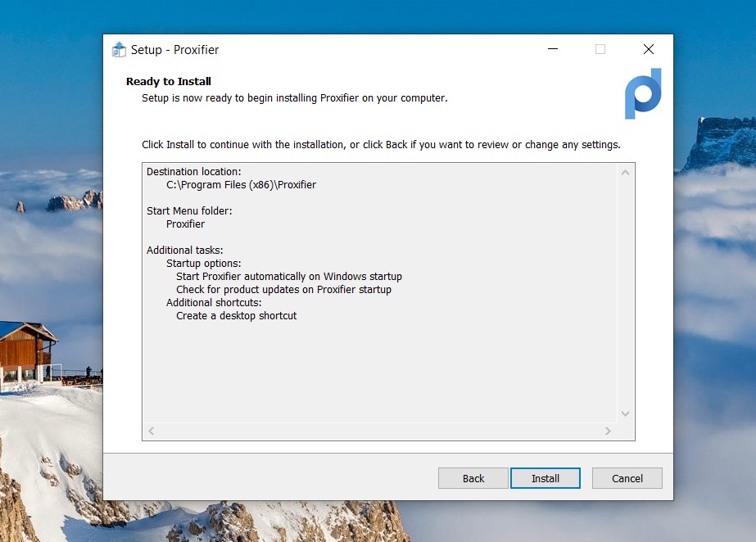Click the 'Destination location:' line
The image size is (756, 542).
[194, 171]
